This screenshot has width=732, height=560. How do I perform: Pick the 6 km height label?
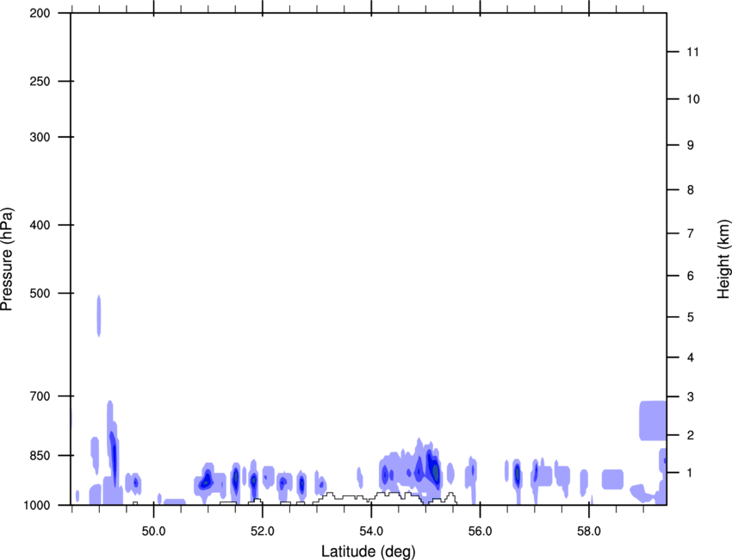coord(690,276)
